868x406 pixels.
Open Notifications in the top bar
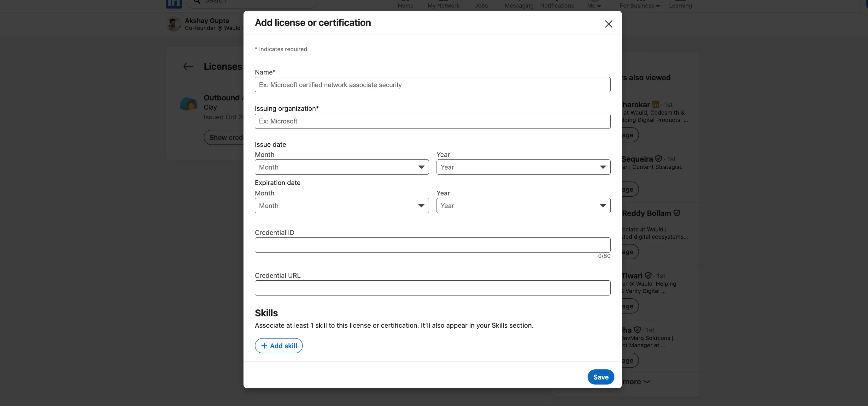coord(557,5)
